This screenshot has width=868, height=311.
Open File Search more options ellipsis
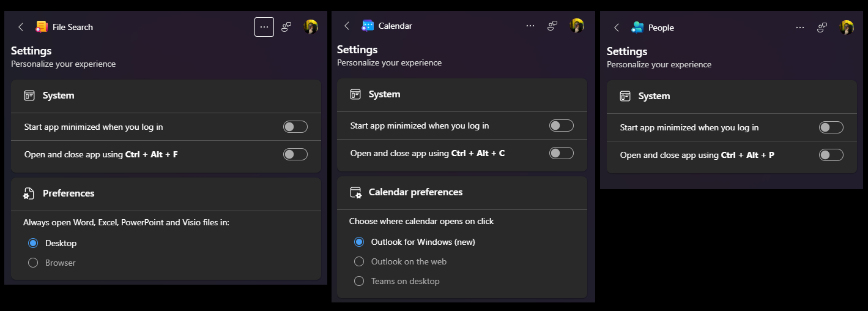(264, 27)
